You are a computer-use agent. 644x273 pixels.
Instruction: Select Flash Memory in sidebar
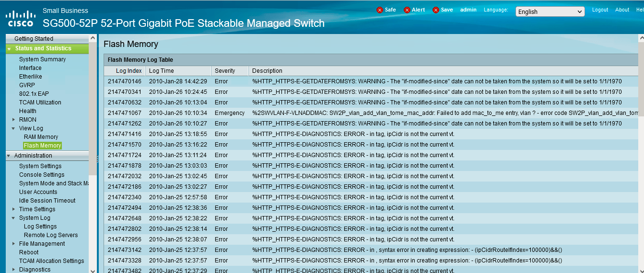point(42,146)
